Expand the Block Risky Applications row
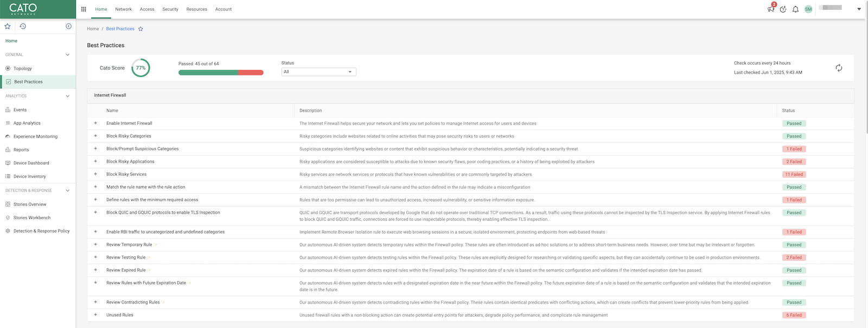 click(x=95, y=161)
